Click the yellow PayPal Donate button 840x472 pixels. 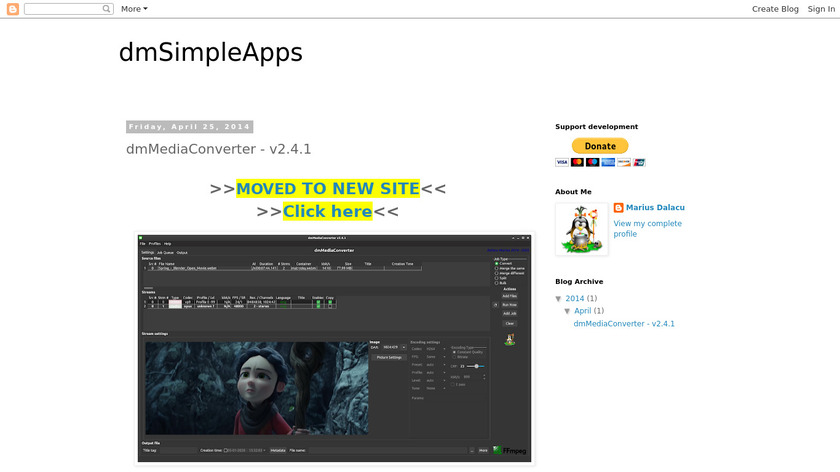pos(600,146)
